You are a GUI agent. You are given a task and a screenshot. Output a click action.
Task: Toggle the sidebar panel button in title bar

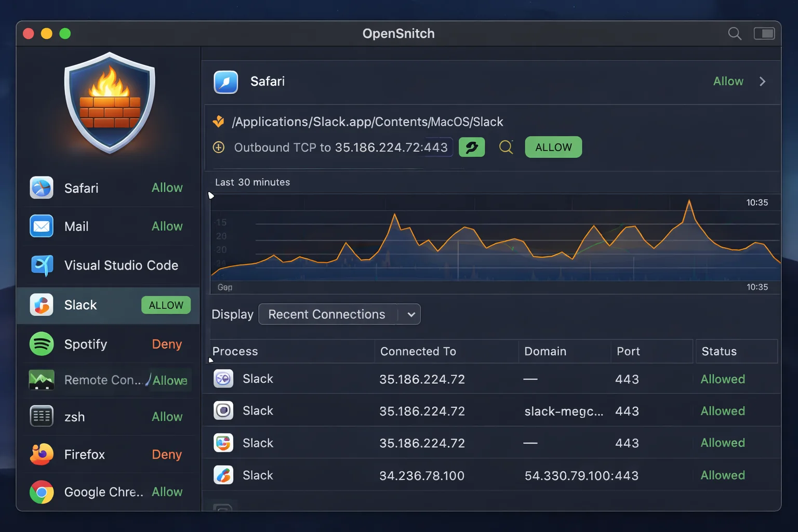pyautogui.click(x=764, y=34)
